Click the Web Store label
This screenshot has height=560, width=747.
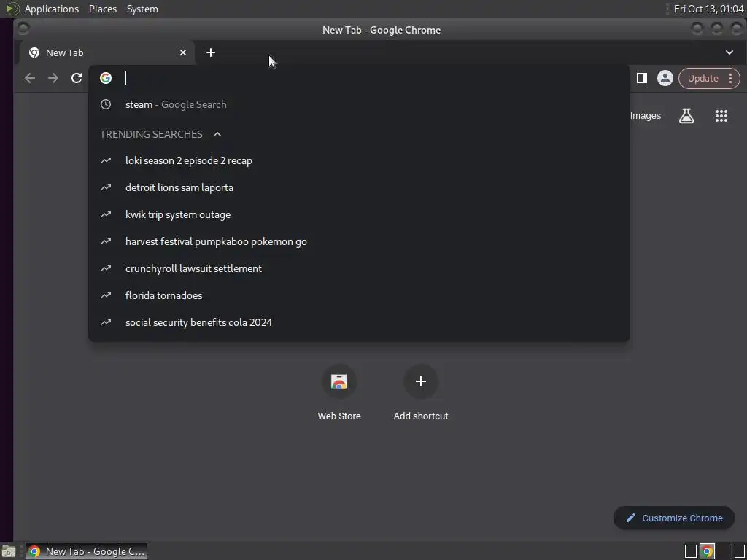[339, 416]
